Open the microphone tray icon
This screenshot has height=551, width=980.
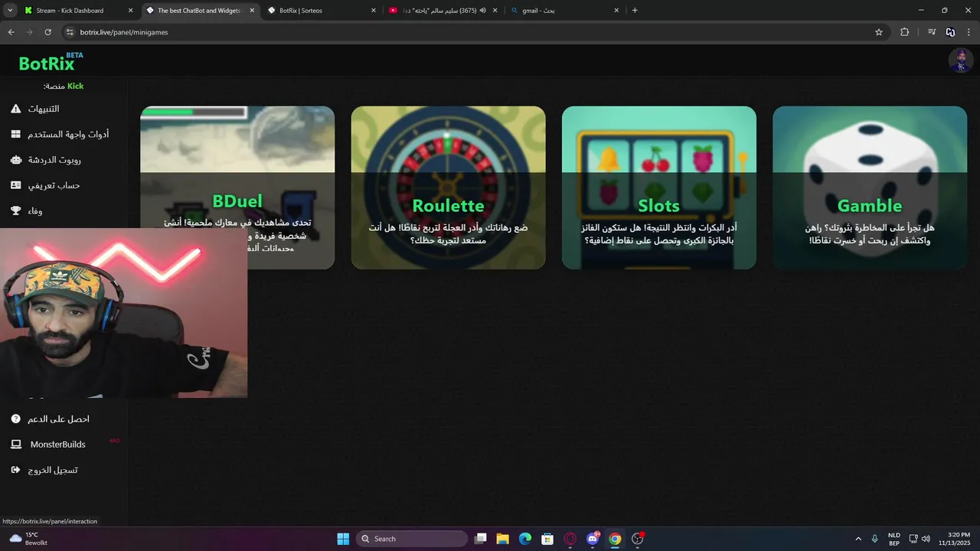(x=874, y=539)
